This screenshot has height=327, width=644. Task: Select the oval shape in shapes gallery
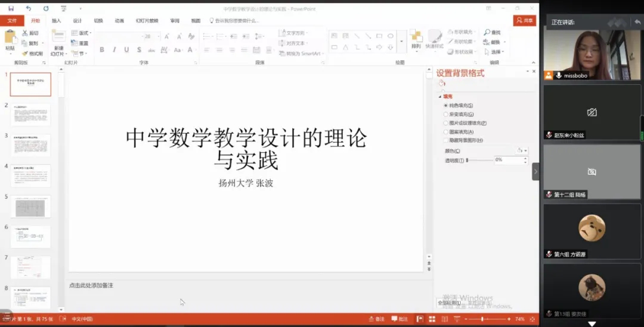pyautogui.click(x=390, y=36)
